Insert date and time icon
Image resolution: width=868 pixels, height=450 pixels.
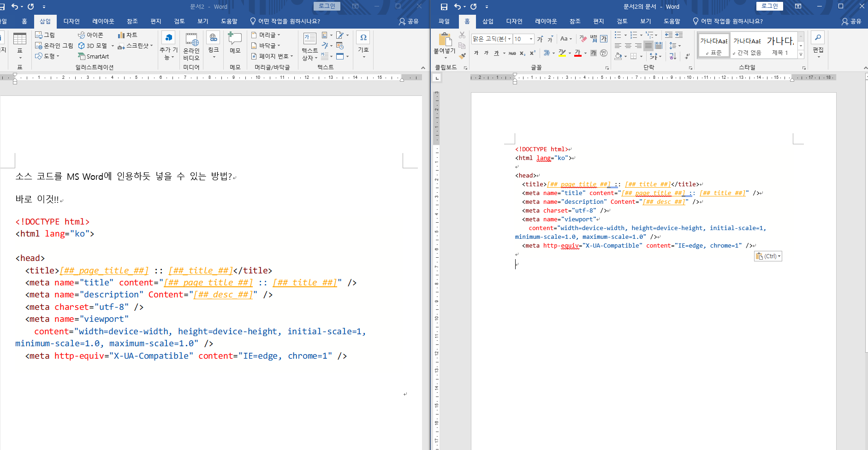coord(340,46)
